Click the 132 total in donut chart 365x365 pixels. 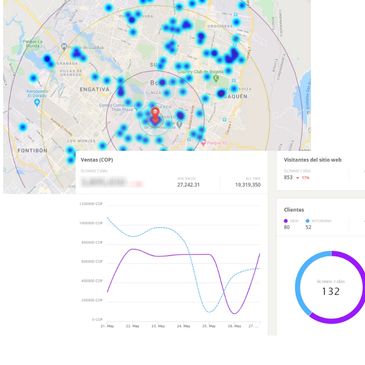click(331, 291)
